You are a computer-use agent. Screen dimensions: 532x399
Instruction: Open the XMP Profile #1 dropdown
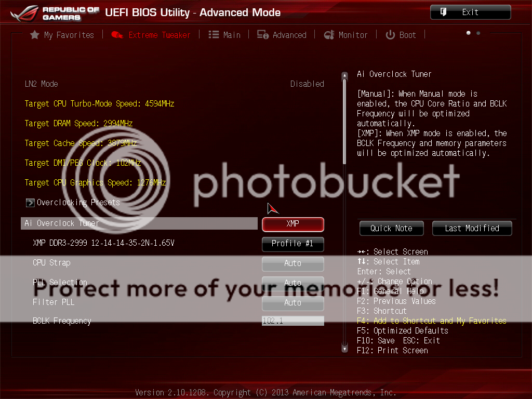[x=292, y=244]
